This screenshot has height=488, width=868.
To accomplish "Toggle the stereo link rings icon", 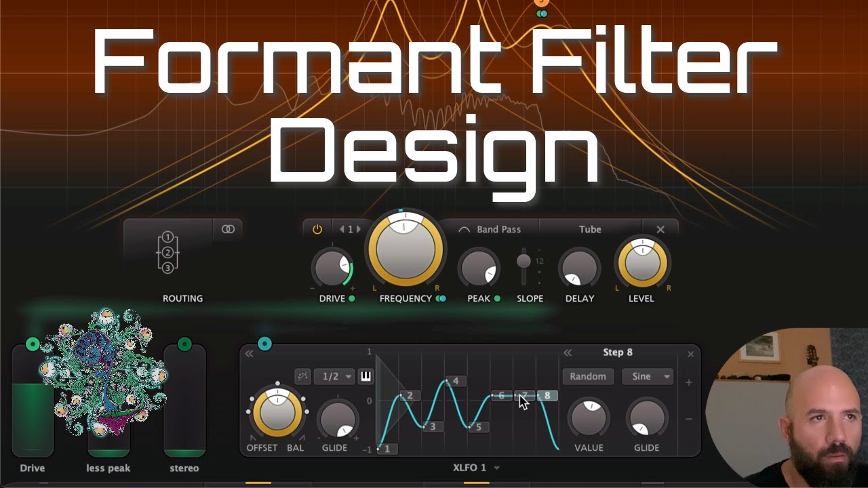I will point(228,230).
